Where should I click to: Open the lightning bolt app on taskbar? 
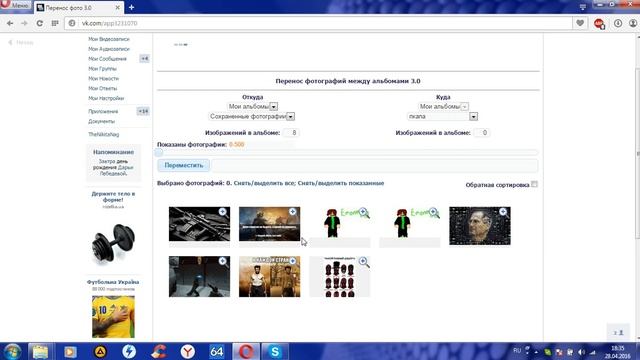(129, 351)
